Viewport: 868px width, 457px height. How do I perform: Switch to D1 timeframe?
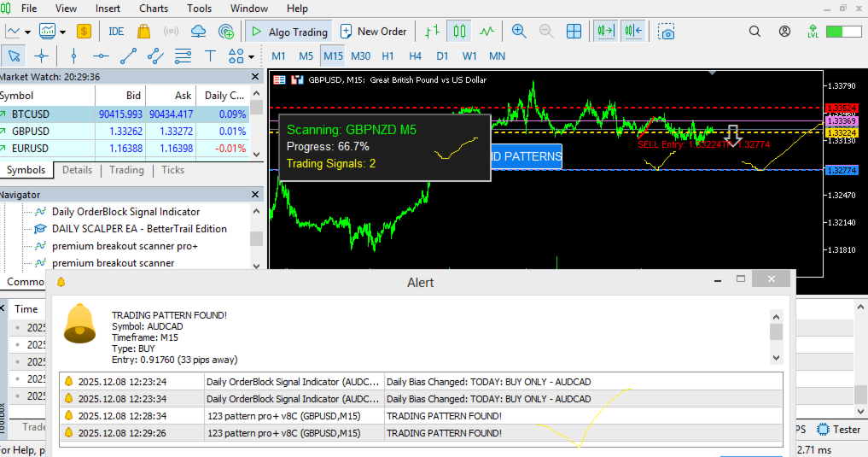point(442,56)
